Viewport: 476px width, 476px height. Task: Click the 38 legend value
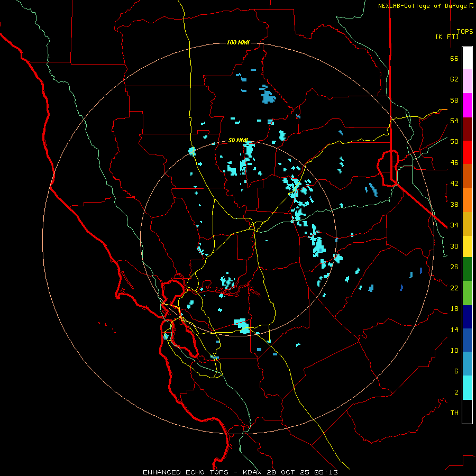click(454, 204)
